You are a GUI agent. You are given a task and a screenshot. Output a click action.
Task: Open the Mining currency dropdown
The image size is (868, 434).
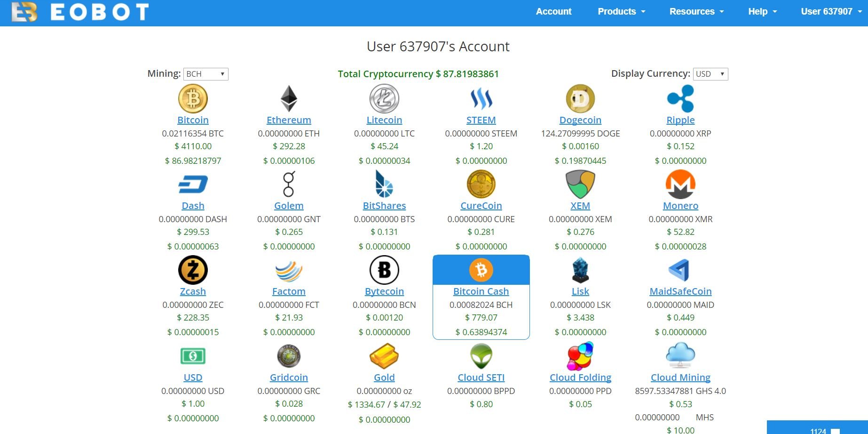[x=205, y=74]
